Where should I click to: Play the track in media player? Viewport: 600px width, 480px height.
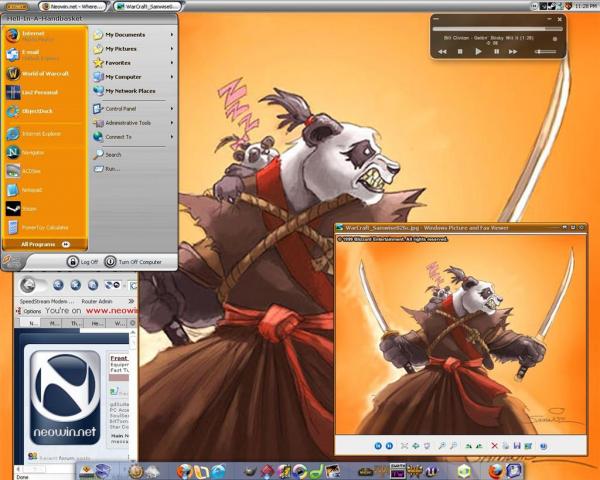478,51
